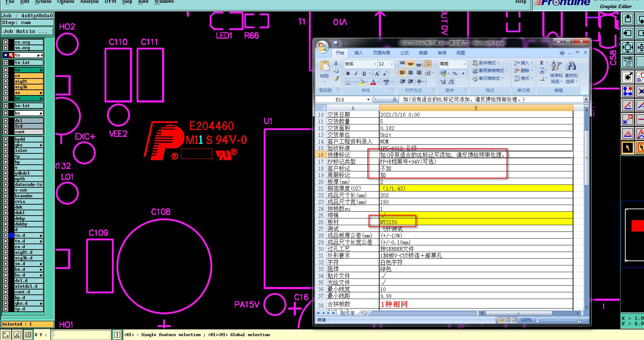Click the Excel Office button
644x340 pixels.
[322, 47]
